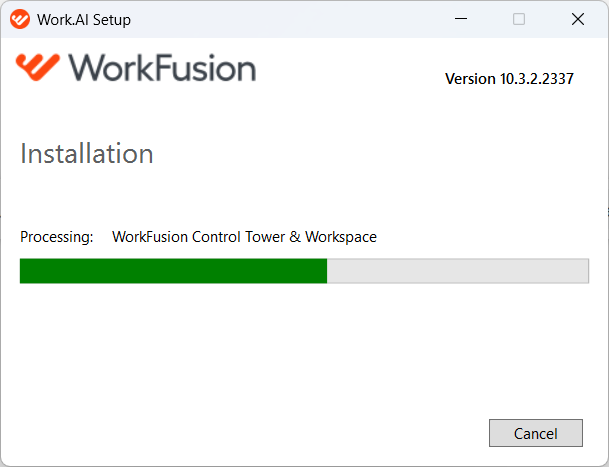Click the Control Tower text in the component name
This screenshot has width=609, height=467.
click(x=238, y=237)
